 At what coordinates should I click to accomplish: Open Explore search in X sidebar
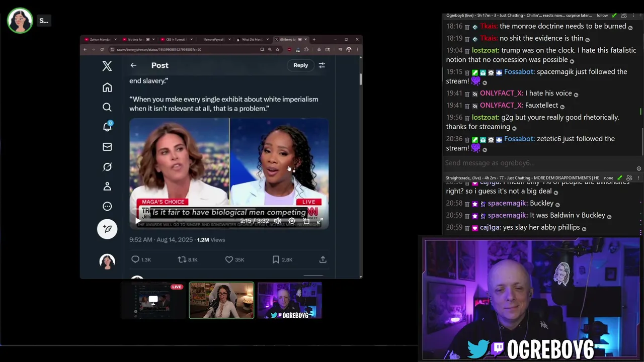(x=107, y=107)
